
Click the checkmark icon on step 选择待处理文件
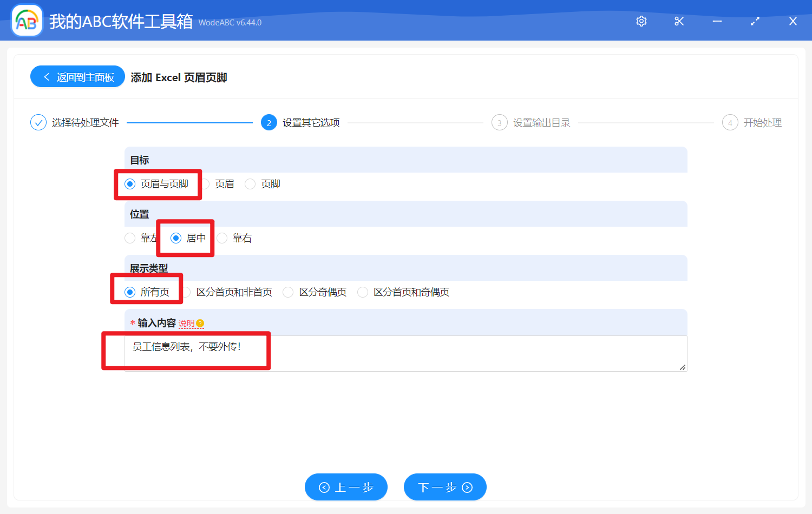[38, 122]
